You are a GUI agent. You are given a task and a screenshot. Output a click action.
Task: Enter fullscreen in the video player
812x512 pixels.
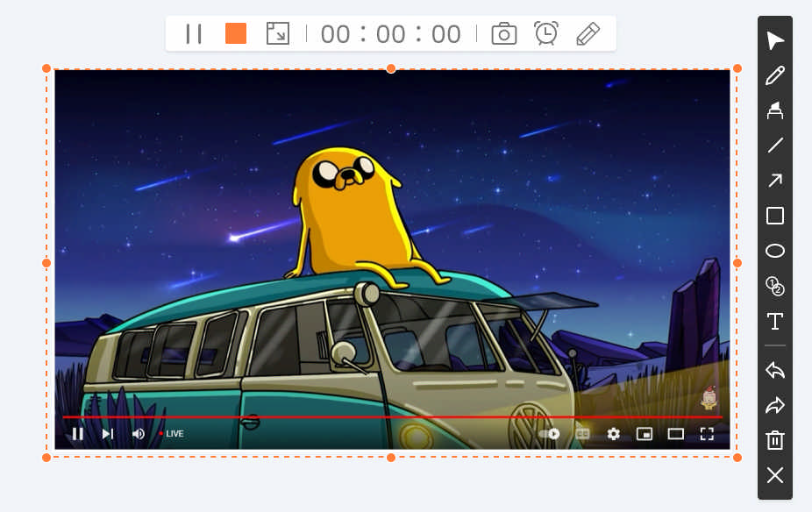click(x=707, y=434)
